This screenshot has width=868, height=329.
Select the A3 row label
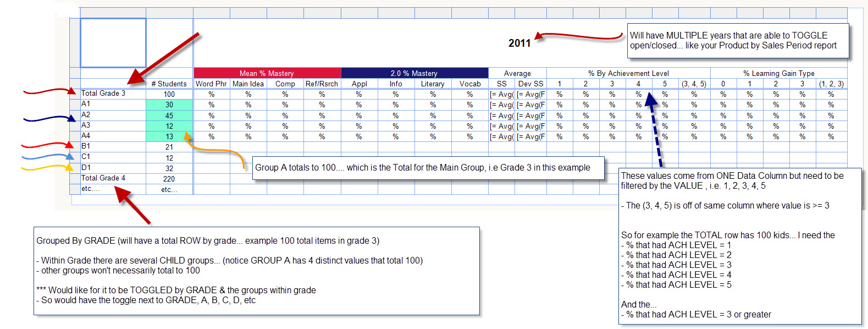pyautogui.click(x=113, y=125)
